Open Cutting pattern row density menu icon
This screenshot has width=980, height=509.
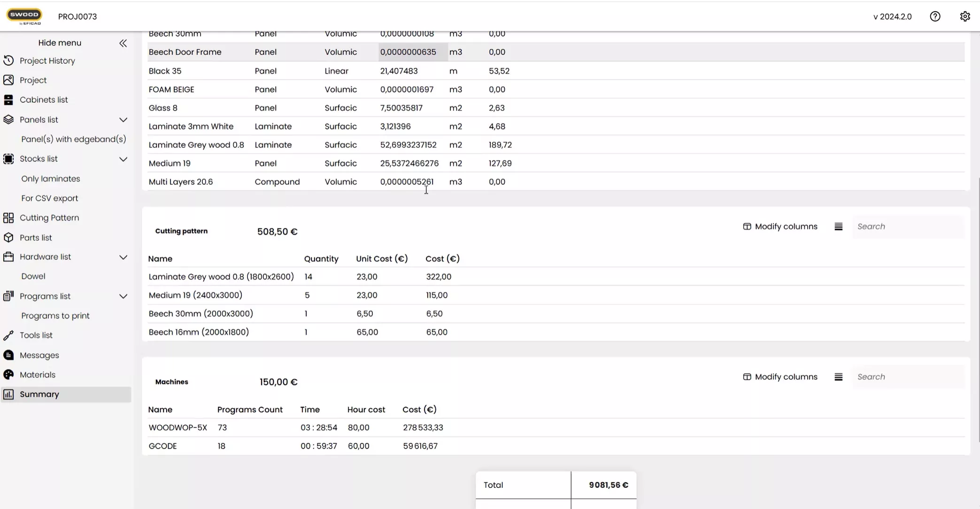coord(838,227)
